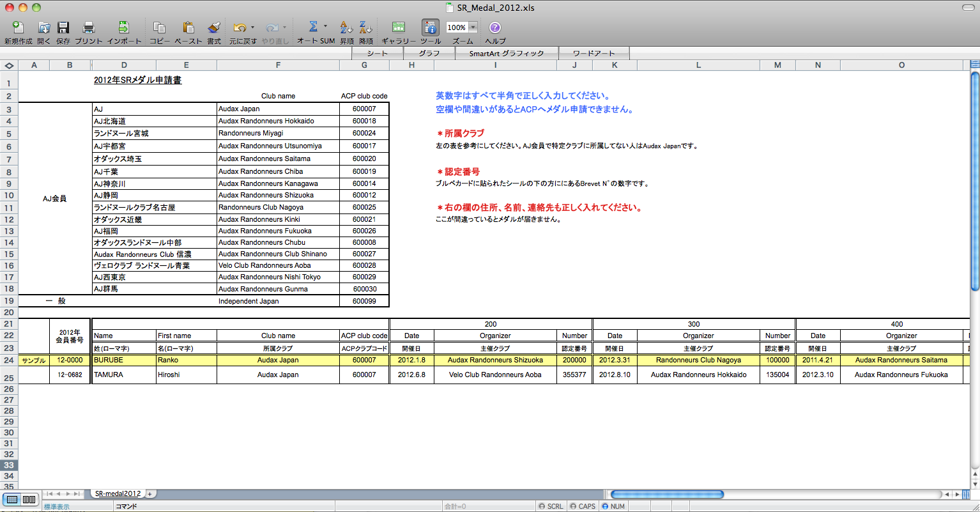Image resolution: width=980 pixels, height=512 pixels.
Task: Open the シート gallery tab
Action: coord(378,53)
